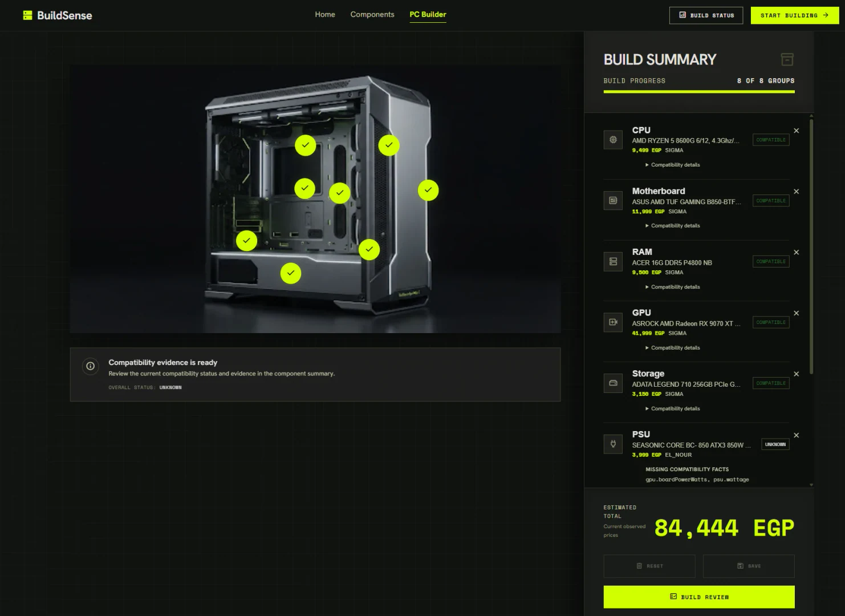This screenshot has height=616, width=845.
Task: Click the GPU Compatible status badge
Action: [771, 322]
